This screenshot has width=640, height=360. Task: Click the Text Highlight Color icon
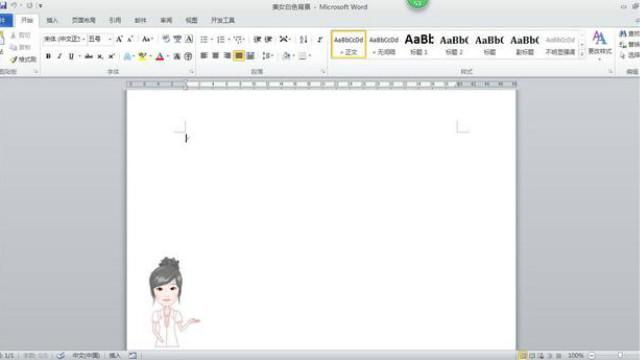142,56
